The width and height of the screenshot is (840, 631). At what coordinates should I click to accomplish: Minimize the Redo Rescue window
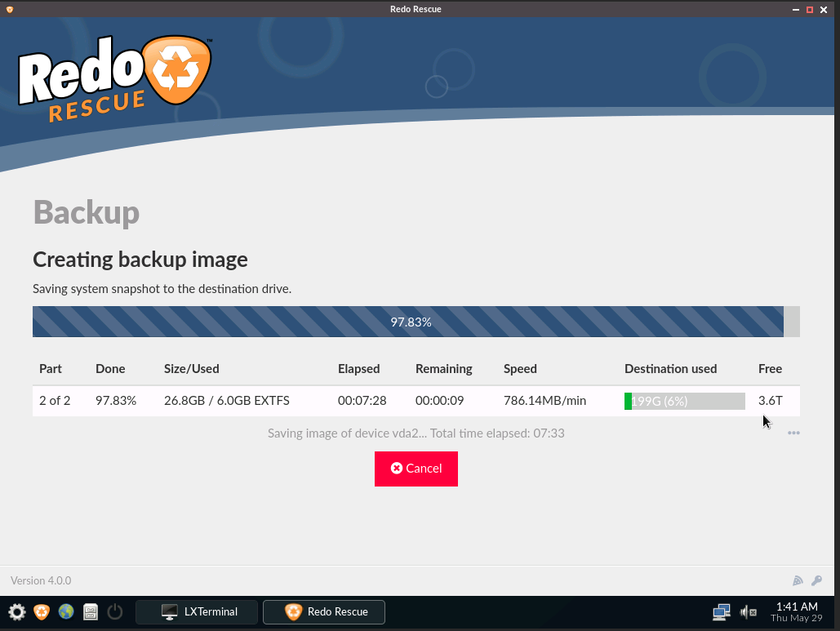(796, 10)
